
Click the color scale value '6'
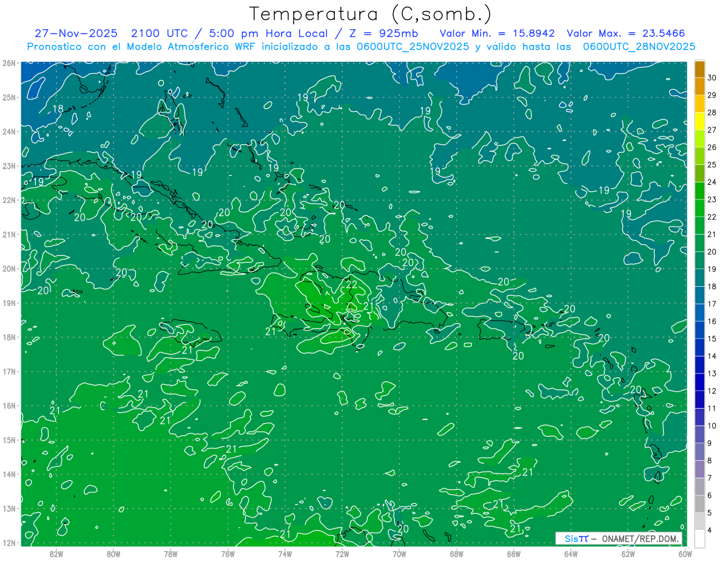710,496
